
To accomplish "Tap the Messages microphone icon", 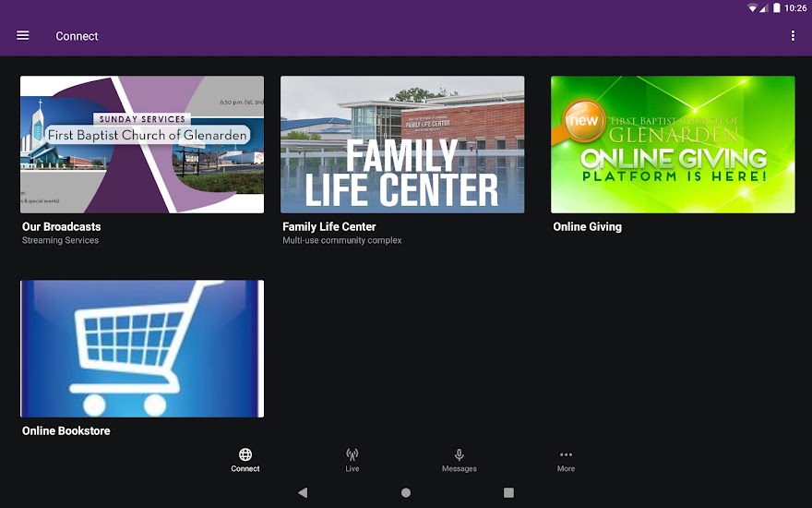I will 459,454.
